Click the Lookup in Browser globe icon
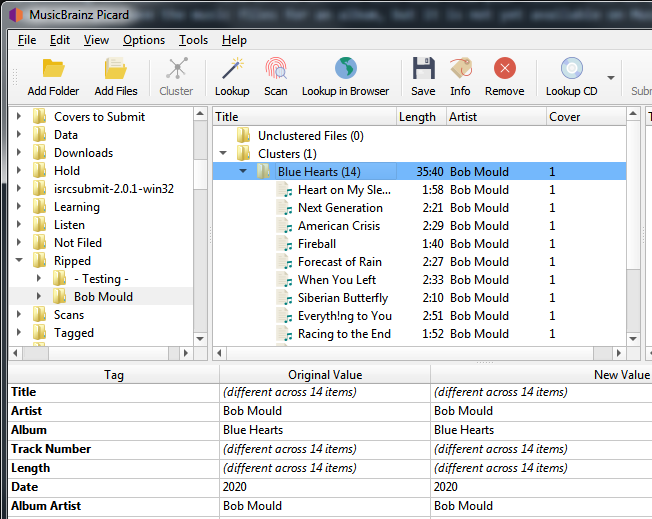 pos(346,69)
